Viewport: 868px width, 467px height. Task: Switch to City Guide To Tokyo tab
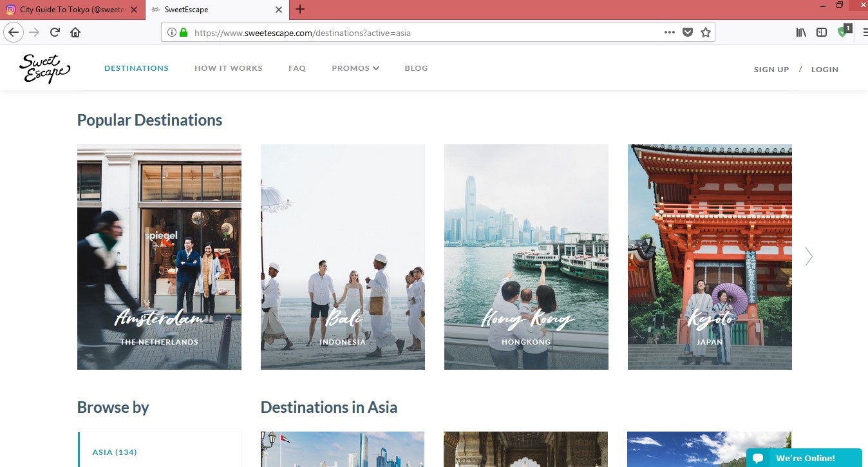(72, 10)
